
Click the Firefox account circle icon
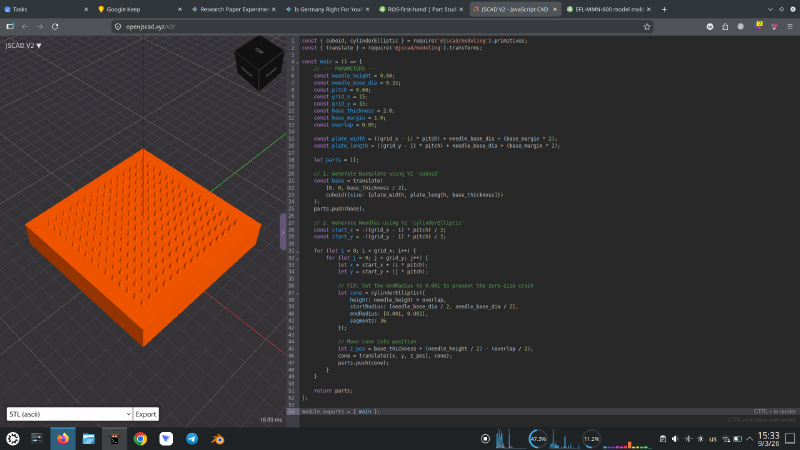click(741, 27)
